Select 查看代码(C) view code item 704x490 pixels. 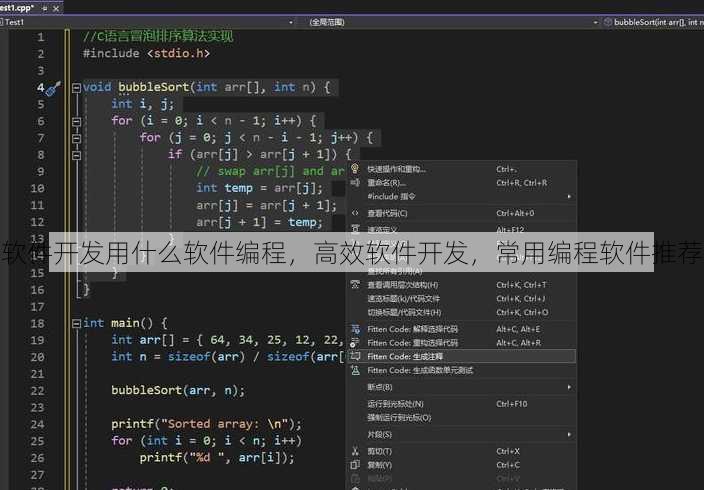pyautogui.click(x=462, y=213)
